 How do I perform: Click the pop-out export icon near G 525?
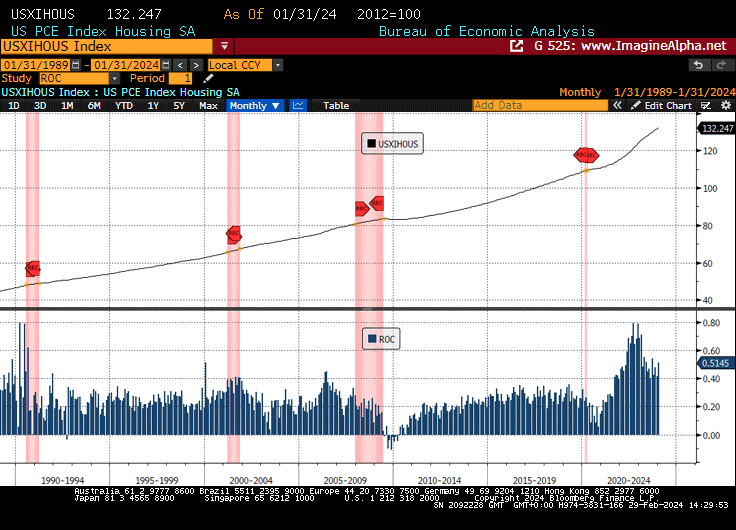(x=516, y=46)
